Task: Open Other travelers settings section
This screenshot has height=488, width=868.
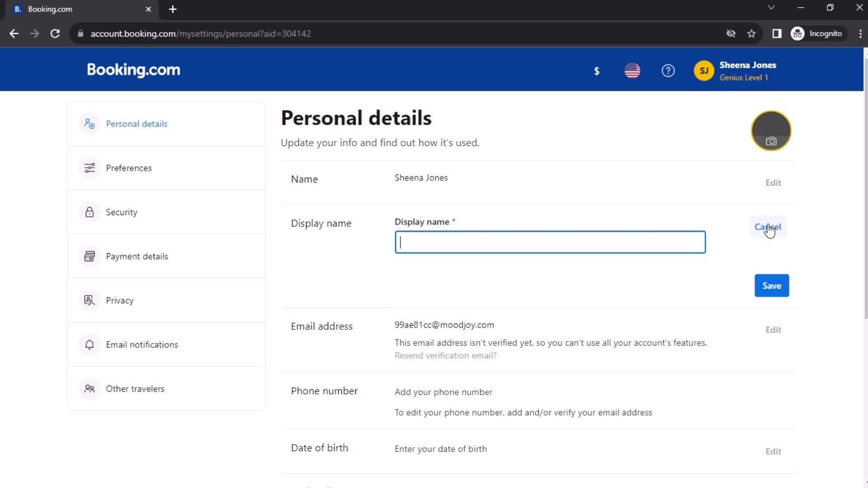Action: tap(135, 389)
